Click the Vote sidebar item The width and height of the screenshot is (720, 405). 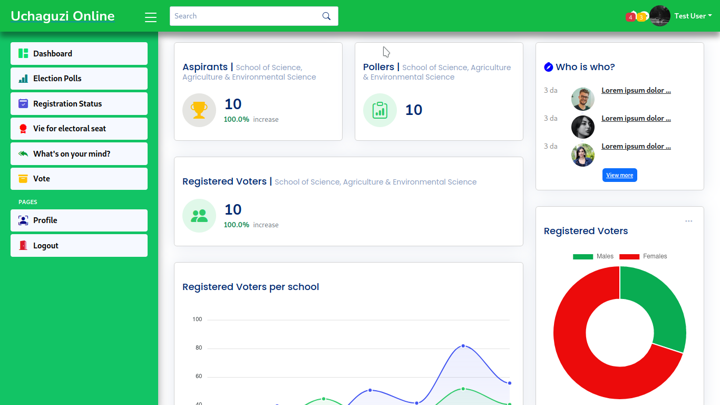[79, 179]
